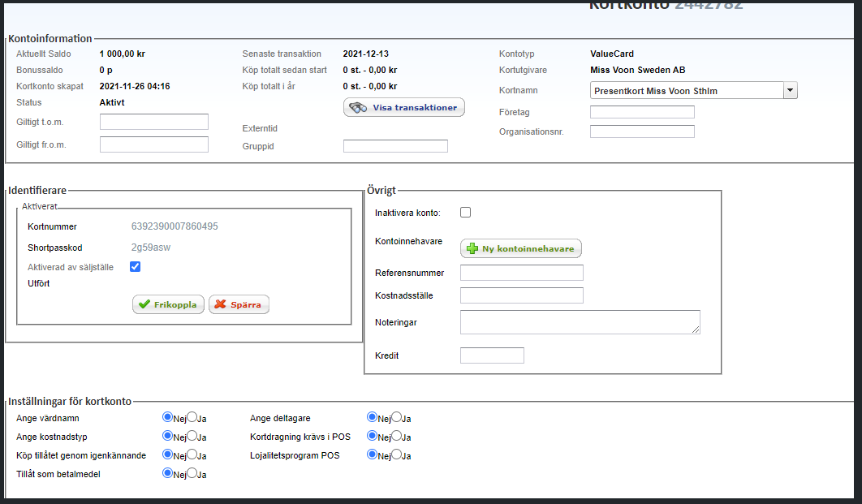Select Ja for Ange kostnadstyp
The width and height of the screenshot is (862, 504).
[x=192, y=436]
